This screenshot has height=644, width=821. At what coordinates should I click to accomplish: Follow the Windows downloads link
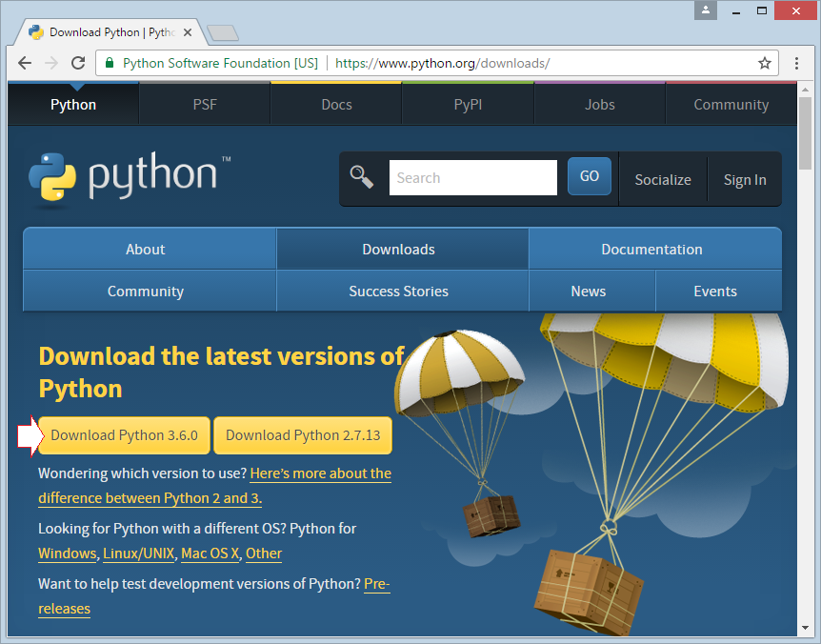click(x=67, y=553)
